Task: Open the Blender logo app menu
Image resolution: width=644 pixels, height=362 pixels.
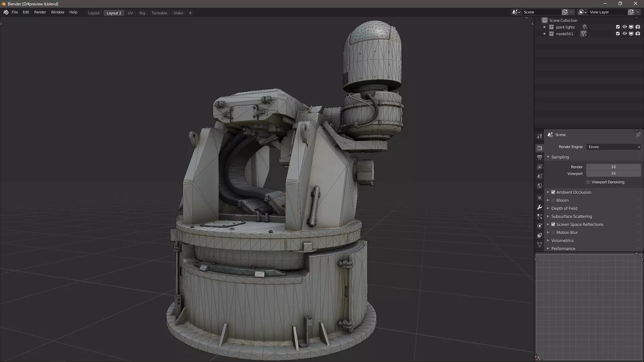Action: [x=6, y=12]
